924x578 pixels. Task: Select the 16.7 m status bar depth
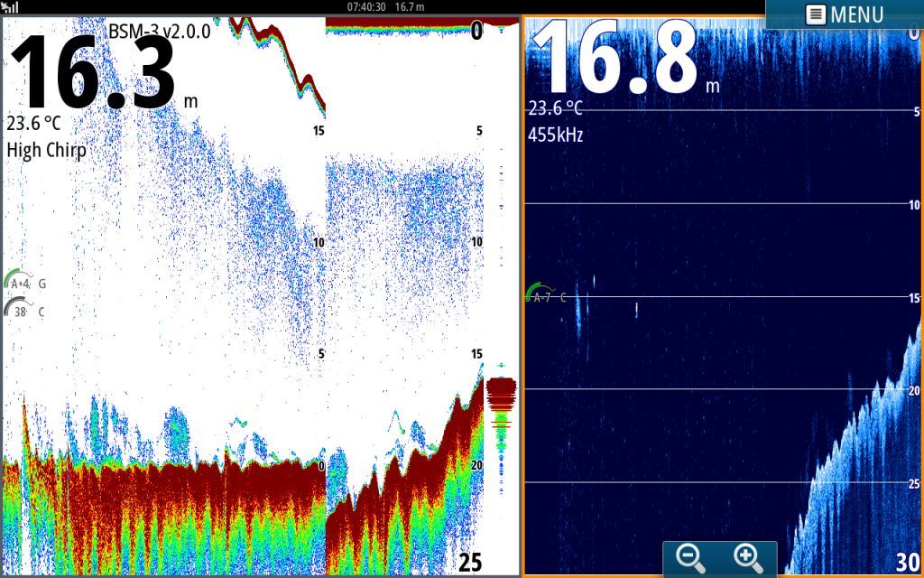coord(410,7)
